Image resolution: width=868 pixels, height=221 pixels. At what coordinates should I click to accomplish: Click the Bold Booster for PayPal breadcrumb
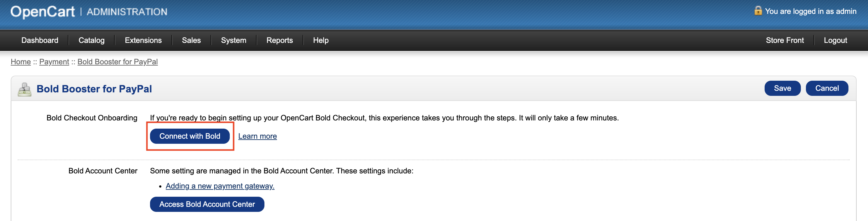(117, 62)
